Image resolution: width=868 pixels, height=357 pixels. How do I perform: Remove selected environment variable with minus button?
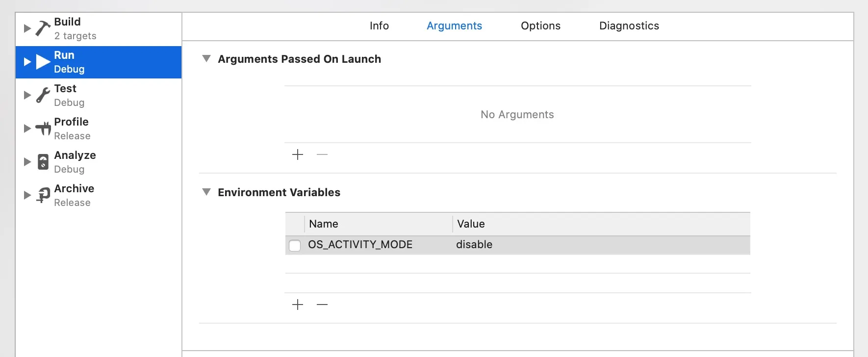tap(322, 305)
